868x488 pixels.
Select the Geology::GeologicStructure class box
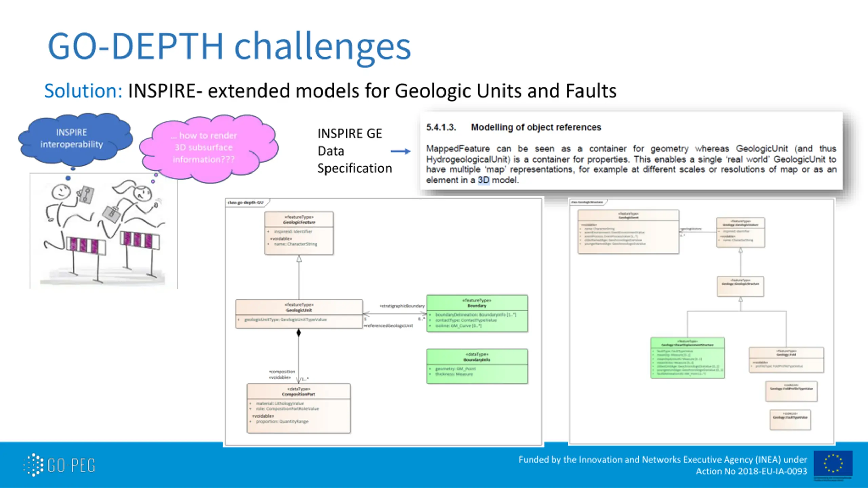pos(741,286)
